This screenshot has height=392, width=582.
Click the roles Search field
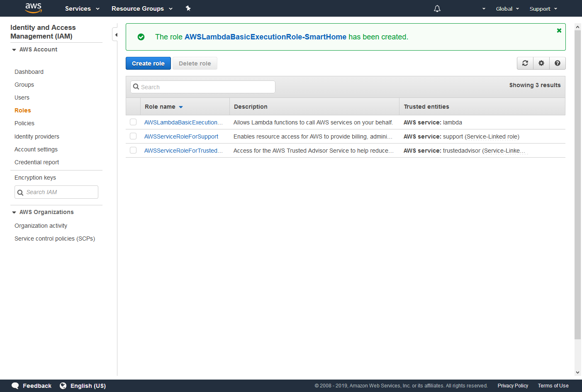(203, 87)
